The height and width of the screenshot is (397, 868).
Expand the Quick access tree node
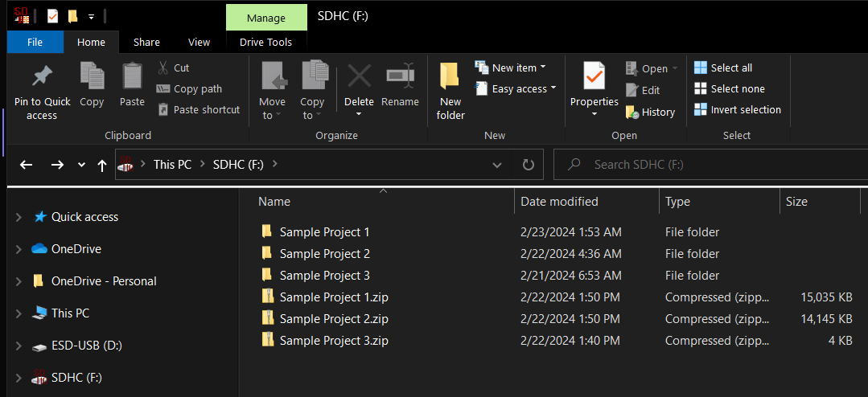[x=19, y=217]
